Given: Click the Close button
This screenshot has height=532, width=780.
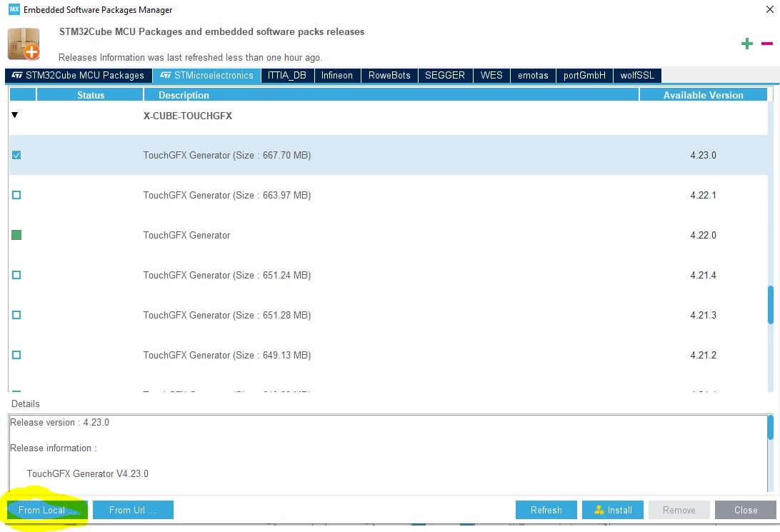Looking at the screenshot, I should tap(746, 510).
